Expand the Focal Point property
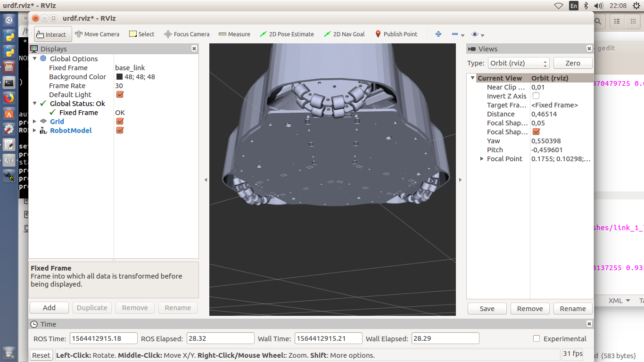This screenshot has height=362, width=644. coord(482,158)
